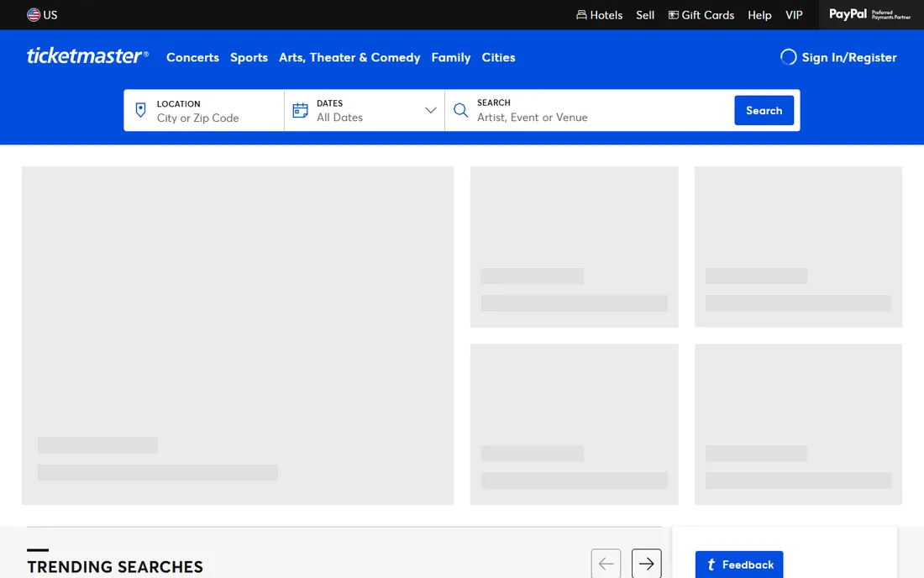The height and width of the screenshot is (578, 924).
Task: Open the VIP link
Action: pos(794,15)
